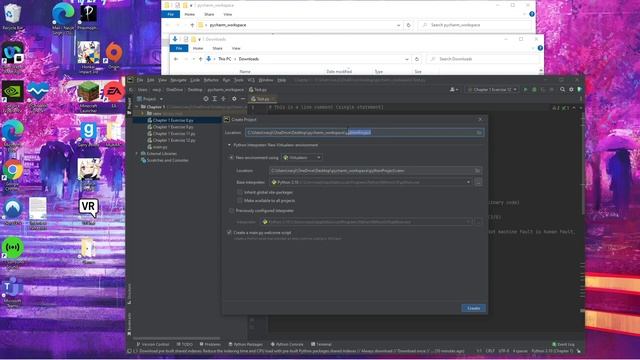The width and height of the screenshot is (640, 360).
Task: Enable Make available to all projects
Action: tap(240, 201)
